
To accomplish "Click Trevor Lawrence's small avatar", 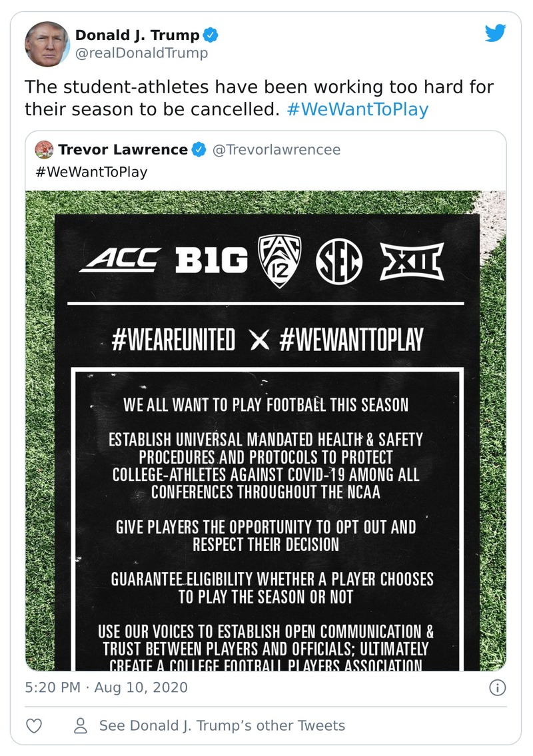I will [x=47, y=150].
